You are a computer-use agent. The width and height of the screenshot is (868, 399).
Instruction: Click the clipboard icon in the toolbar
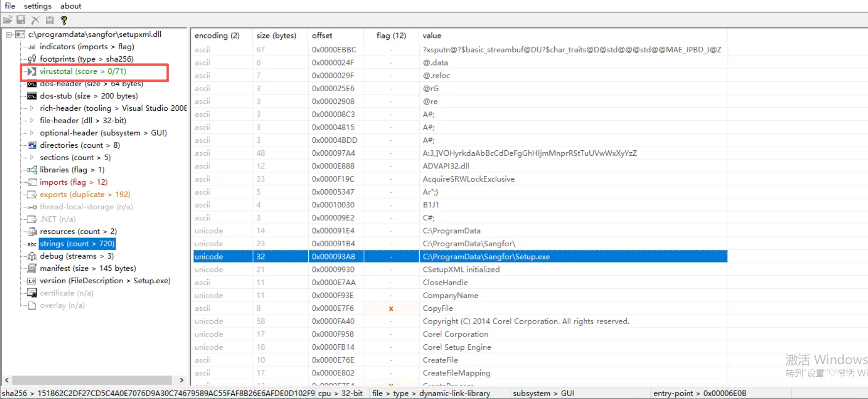[49, 20]
